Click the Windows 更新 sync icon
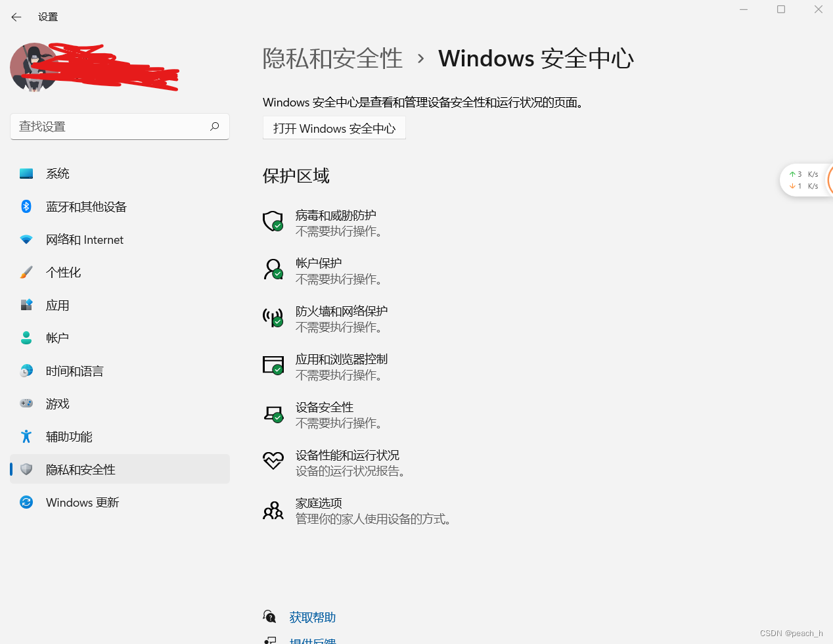Image resolution: width=833 pixels, height=644 pixels. (26, 502)
